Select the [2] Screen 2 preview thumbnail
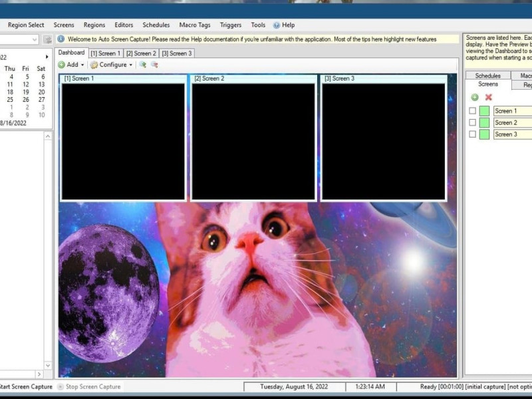The image size is (532, 399). click(x=253, y=142)
